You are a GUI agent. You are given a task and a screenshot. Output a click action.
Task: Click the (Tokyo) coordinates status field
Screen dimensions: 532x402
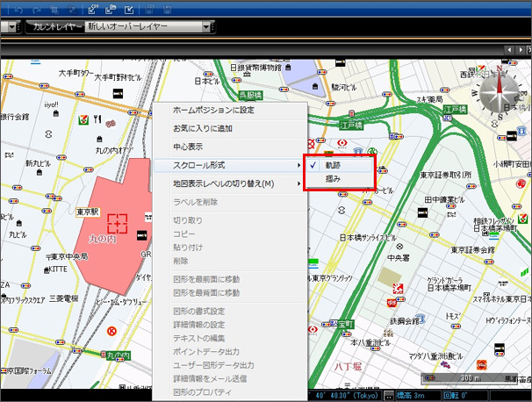(x=345, y=396)
